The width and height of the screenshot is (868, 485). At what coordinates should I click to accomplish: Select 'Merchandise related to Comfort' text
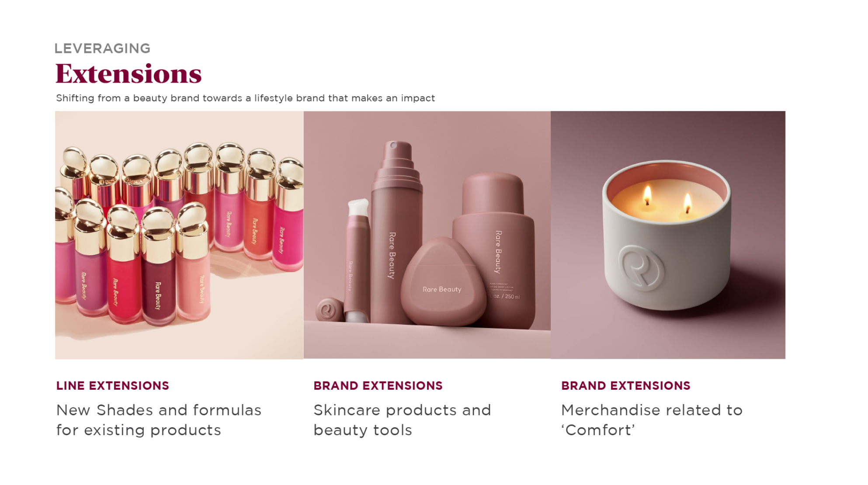pos(652,420)
